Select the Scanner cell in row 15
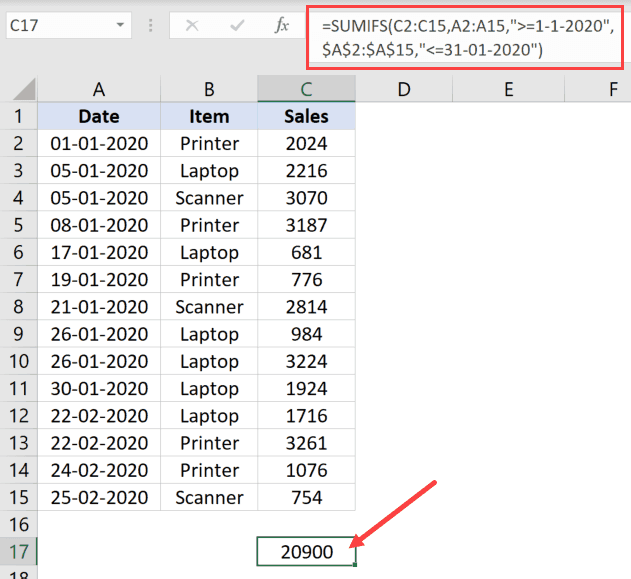The image size is (631, 579). pyautogui.click(x=209, y=498)
